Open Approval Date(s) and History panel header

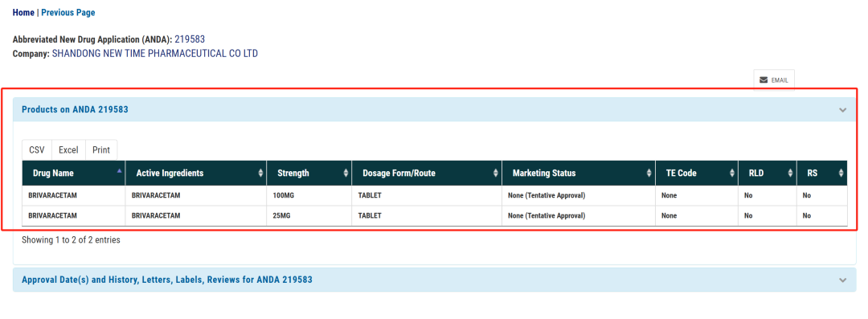point(435,280)
